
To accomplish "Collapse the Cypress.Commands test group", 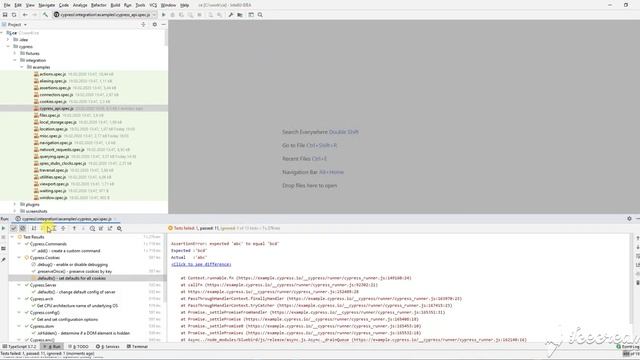I will point(19,244).
